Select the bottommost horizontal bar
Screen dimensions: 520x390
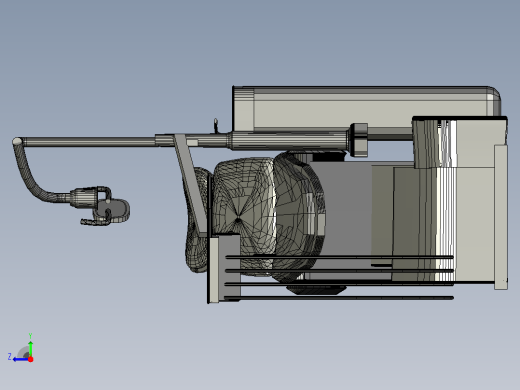[339, 298]
